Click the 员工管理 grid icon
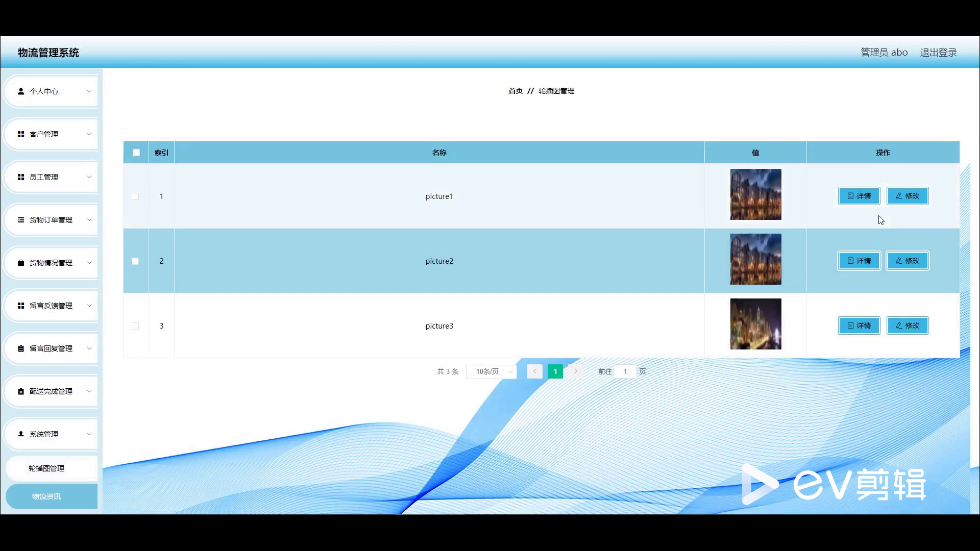 click(x=21, y=177)
